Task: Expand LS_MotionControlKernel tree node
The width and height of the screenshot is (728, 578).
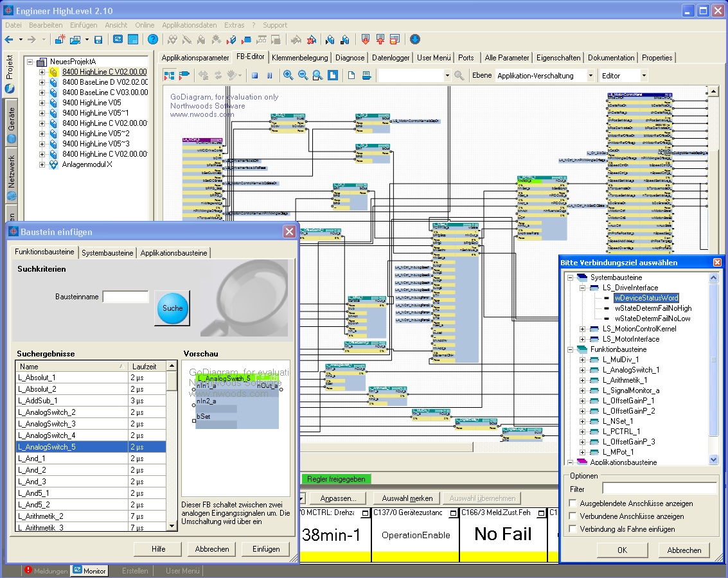Action: 582,329
